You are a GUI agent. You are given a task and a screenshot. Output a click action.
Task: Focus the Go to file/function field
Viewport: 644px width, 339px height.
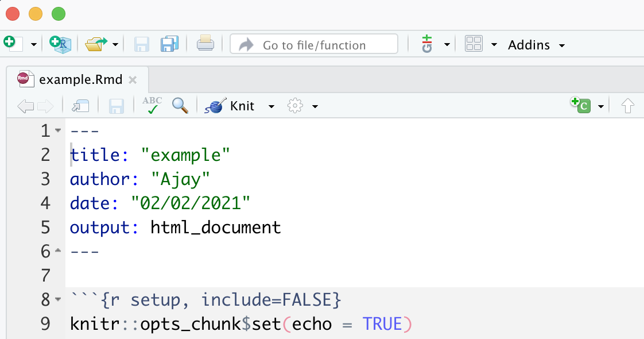(314, 44)
